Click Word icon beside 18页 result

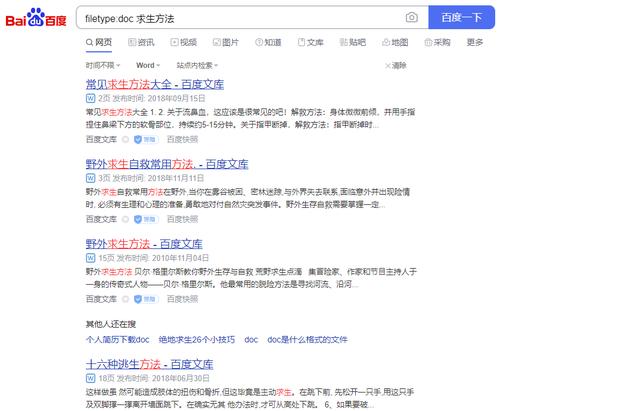coord(90,378)
